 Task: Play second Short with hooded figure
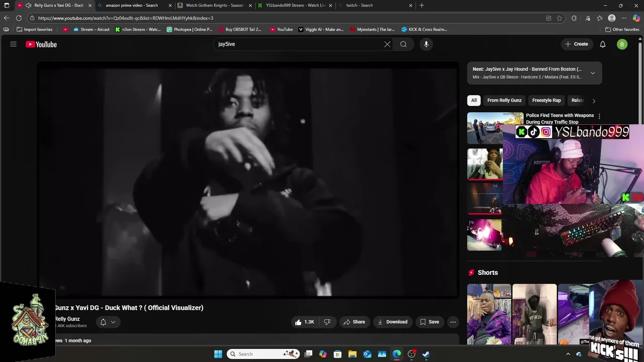tap(534, 314)
